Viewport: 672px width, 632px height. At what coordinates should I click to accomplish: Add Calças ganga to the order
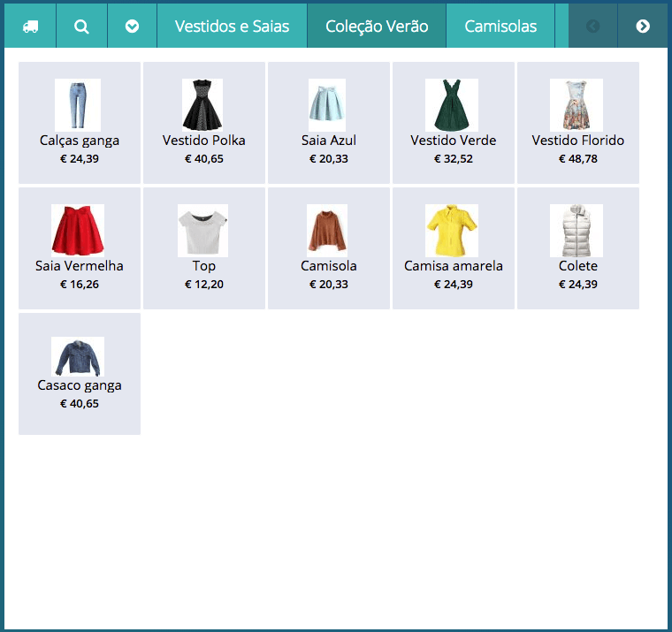80,123
